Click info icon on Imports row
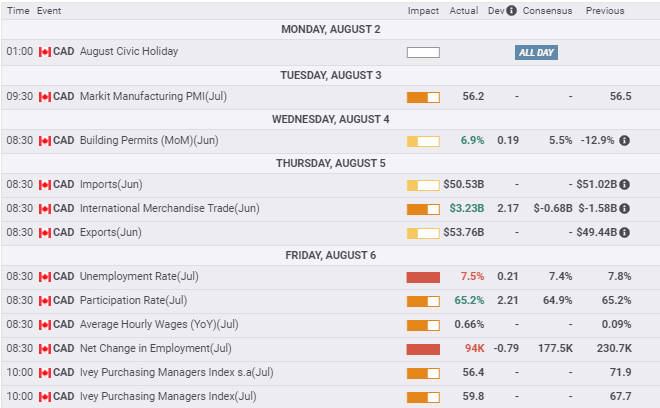 coord(624,185)
